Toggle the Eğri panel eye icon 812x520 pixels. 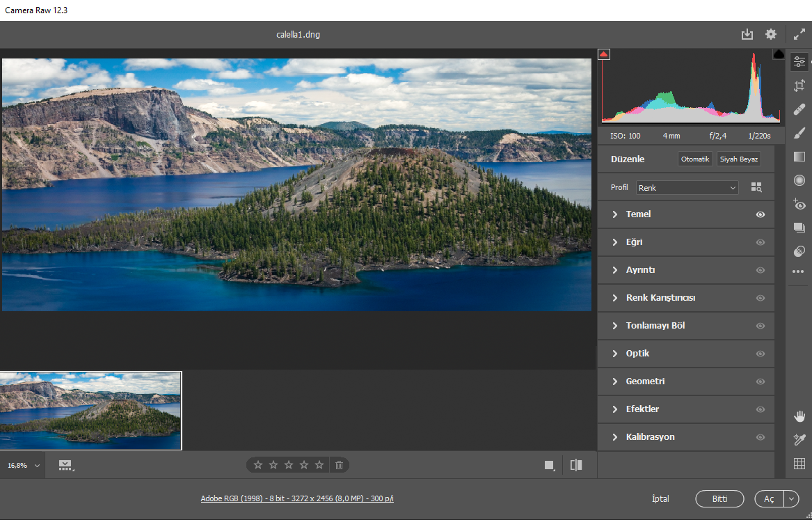pyautogui.click(x=761, y=242)
